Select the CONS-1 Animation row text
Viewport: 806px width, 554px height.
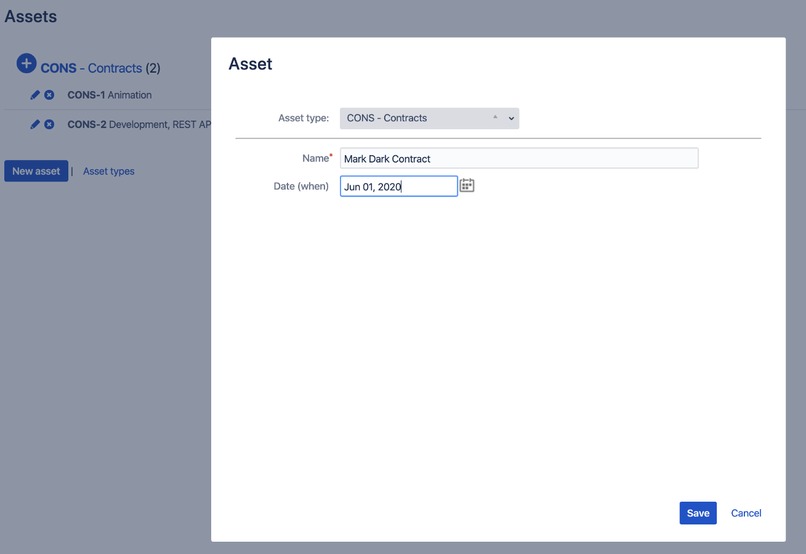tap(109, 95)
